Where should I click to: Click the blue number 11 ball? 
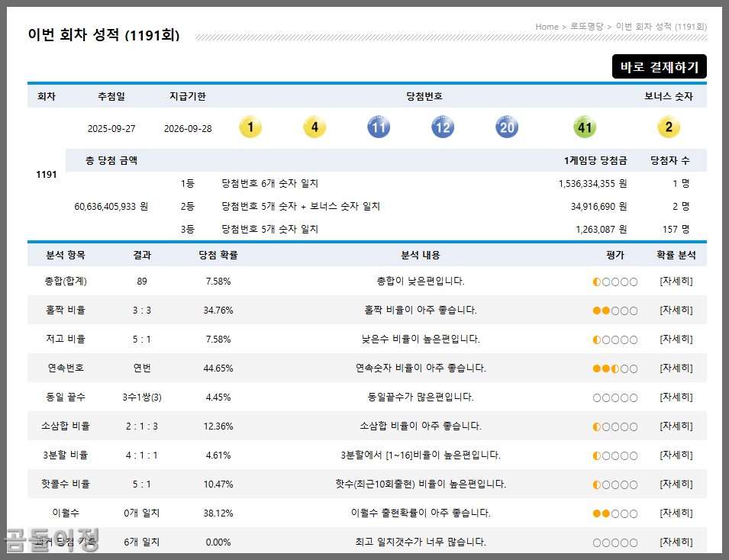(x=378, y=127)
